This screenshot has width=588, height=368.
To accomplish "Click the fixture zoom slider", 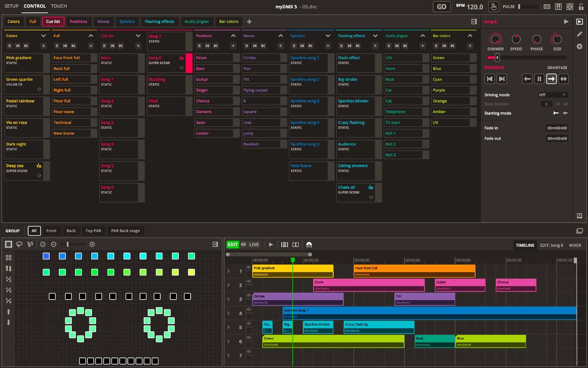I will 73,244.
